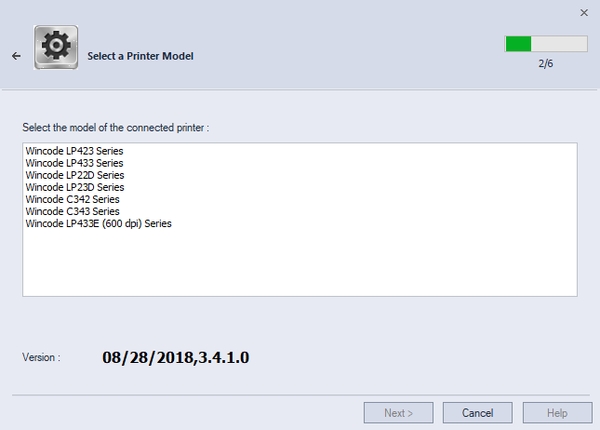
Task: Open Help for this wizard
Action: 557,413
